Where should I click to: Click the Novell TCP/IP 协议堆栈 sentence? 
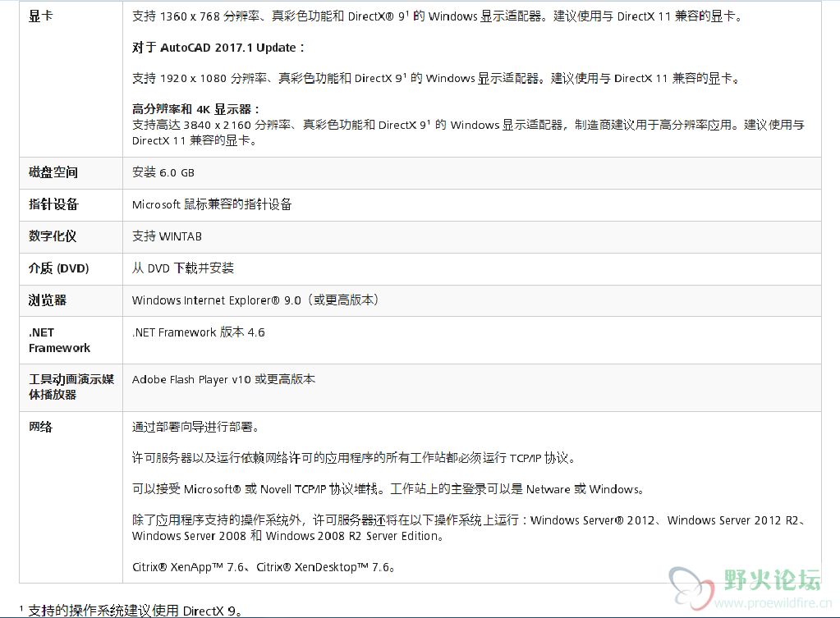(x=388, y=489)
